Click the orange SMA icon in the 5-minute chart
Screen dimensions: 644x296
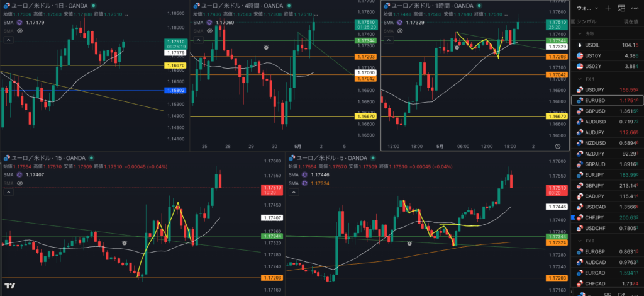[305, 183]
